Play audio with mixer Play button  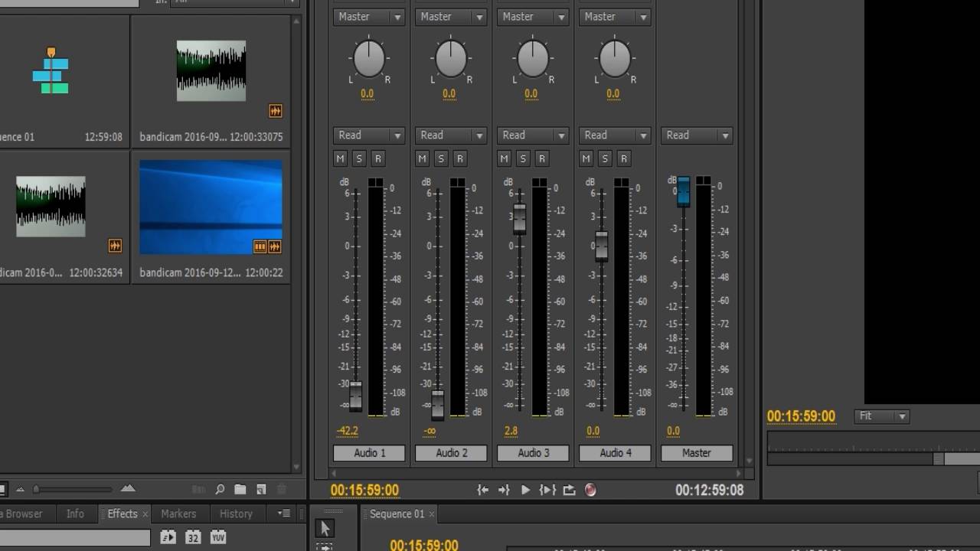coord(525,491)
